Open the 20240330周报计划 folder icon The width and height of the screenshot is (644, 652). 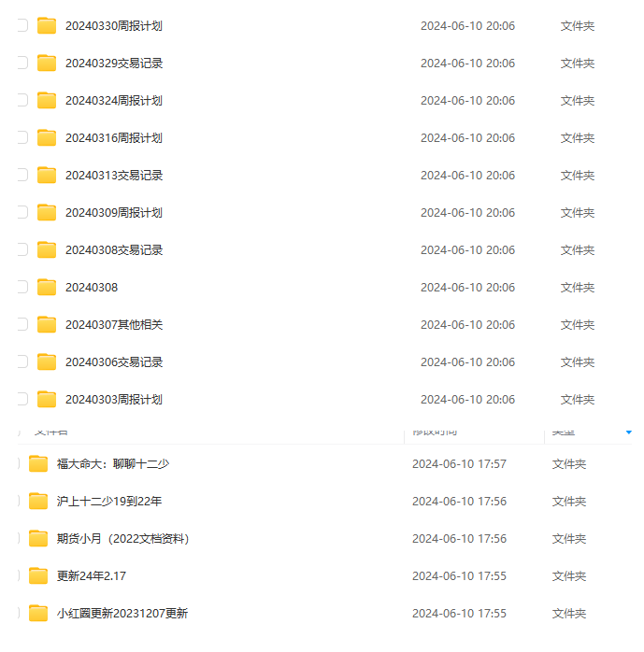pos(47,26)
